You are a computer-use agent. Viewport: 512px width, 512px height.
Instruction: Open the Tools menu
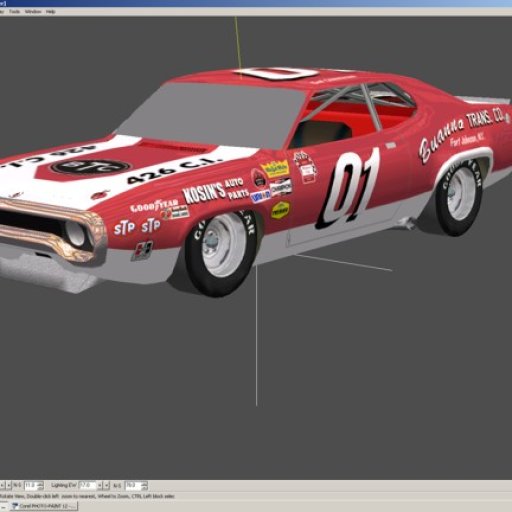14,12
